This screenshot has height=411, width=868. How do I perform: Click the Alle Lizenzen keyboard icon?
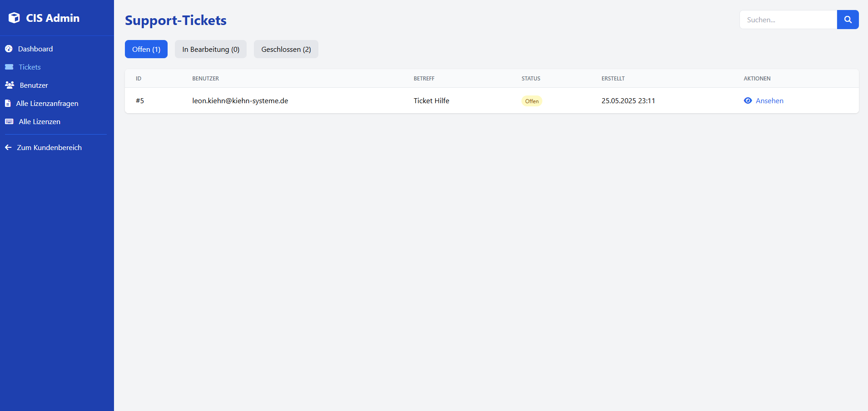[x=9, y=121]
